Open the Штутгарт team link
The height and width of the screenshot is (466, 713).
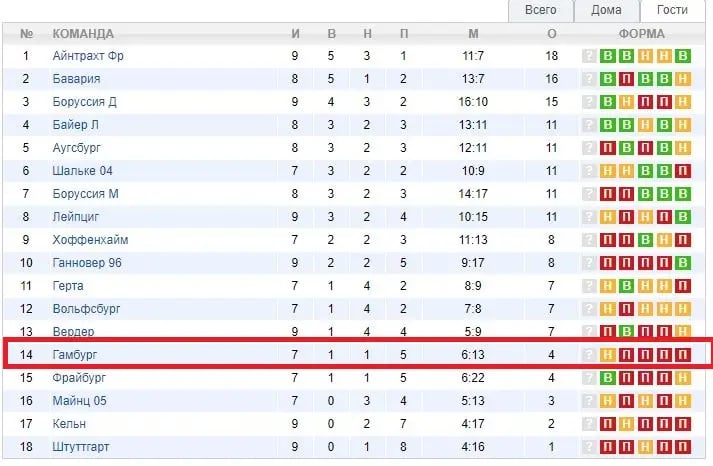pyautogui.click(x=80, y=447)
